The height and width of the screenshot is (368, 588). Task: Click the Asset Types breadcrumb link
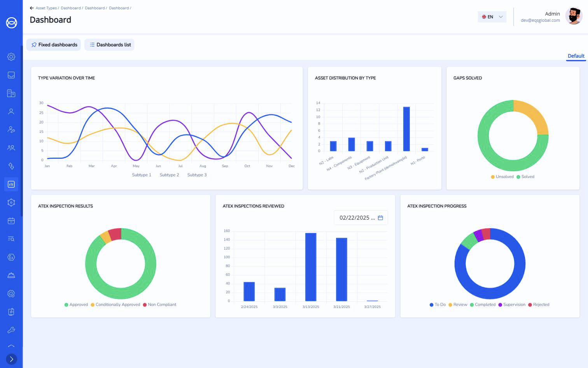coord(46,8)
